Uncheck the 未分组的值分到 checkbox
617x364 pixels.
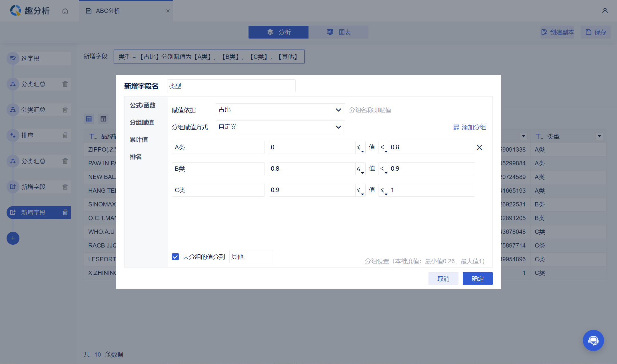(x=175, y=257)
